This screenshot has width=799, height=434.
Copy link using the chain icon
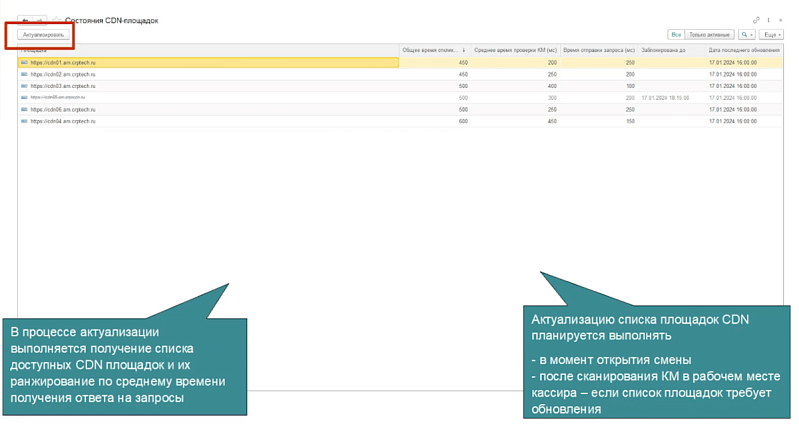pos(756,20)
